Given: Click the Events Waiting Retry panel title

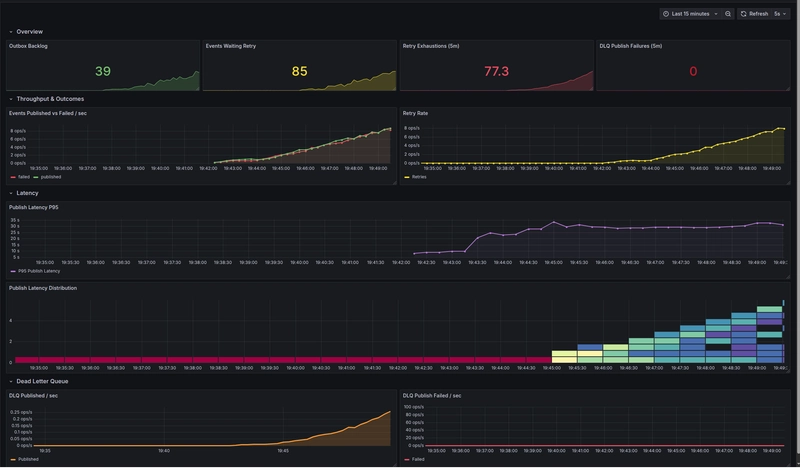Looking at the screenshot, I should (x=233, y=46).
